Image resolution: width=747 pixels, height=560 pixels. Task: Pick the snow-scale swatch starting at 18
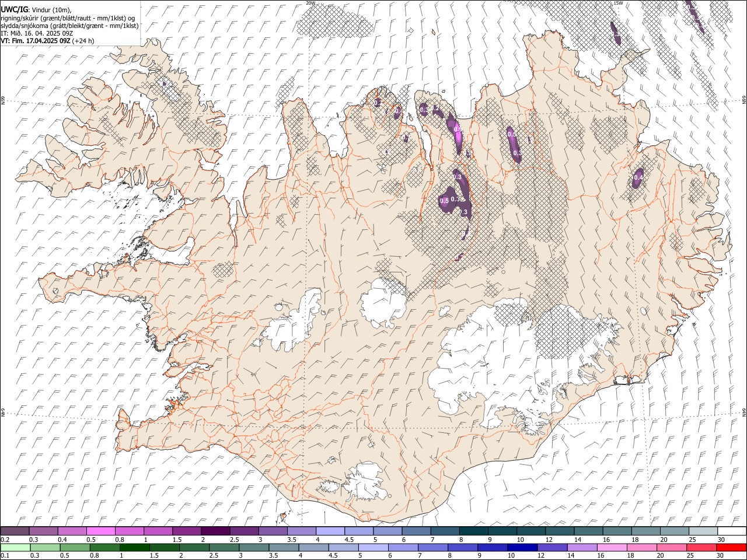click(x=646, y=531)
